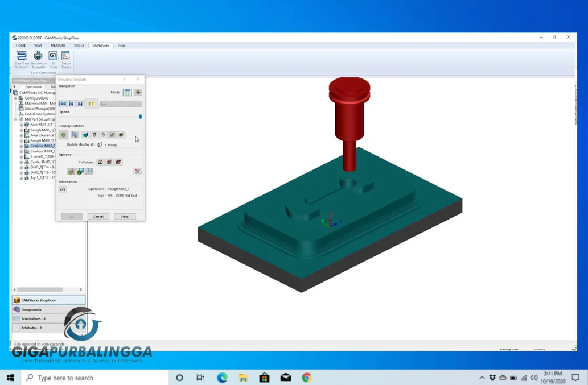Expand the Face Mill1 operation node
Viewport: 588px width, 385px height.
22,125
